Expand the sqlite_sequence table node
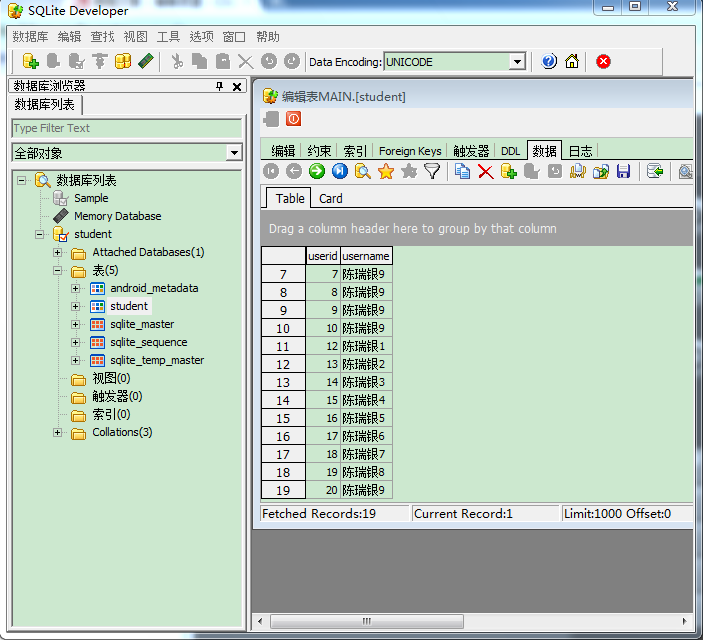Viewport: 703px width, 640px height. click(76, 343)
